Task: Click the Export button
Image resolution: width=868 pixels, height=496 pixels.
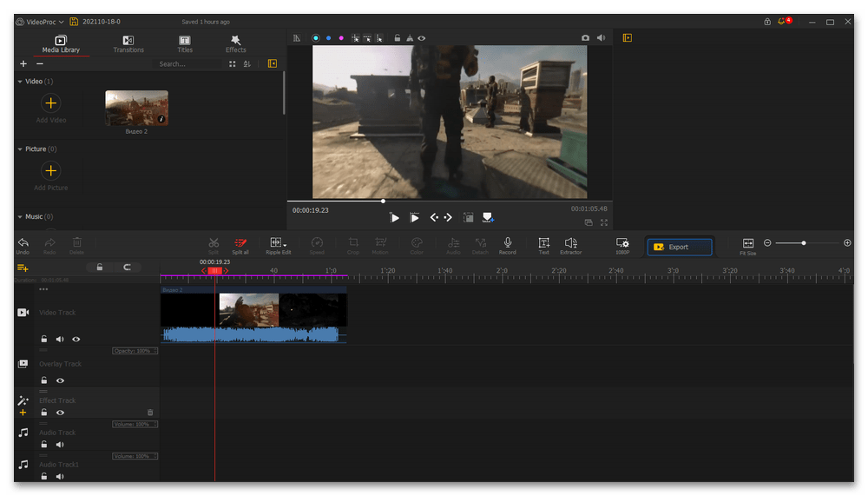Action: [x=680, y=247]
